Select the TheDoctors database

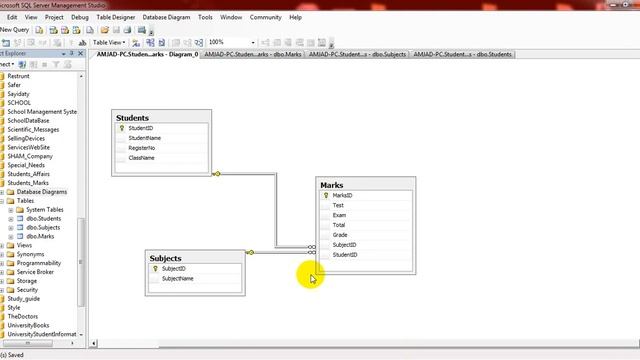pyautogui.click(x=22, y=317)
